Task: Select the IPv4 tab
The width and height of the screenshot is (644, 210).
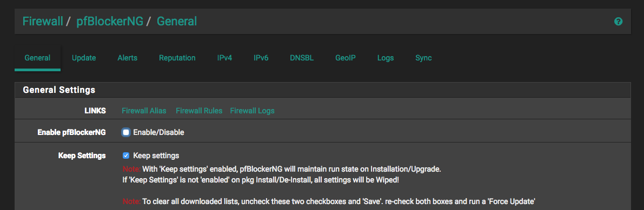Action: tap(224, 58)
